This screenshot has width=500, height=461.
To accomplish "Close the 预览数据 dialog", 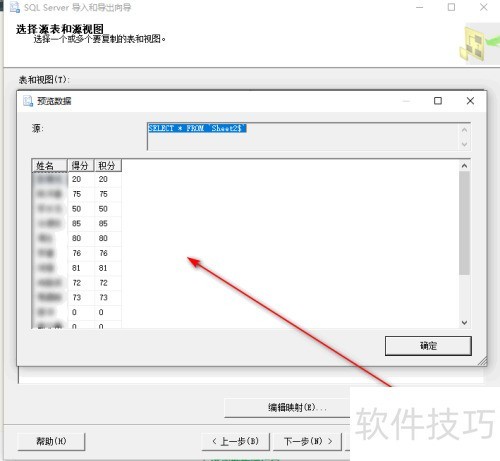I will pos(470,101).
